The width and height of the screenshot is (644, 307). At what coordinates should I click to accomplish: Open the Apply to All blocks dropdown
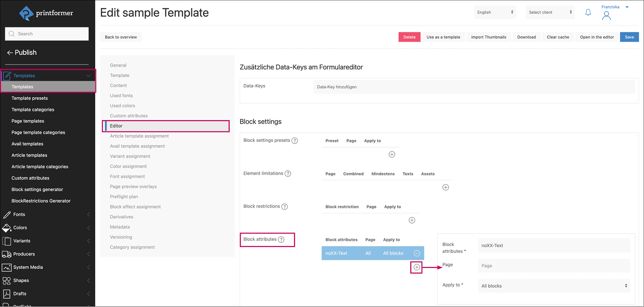pyautogui.click(x=554, y=286)
